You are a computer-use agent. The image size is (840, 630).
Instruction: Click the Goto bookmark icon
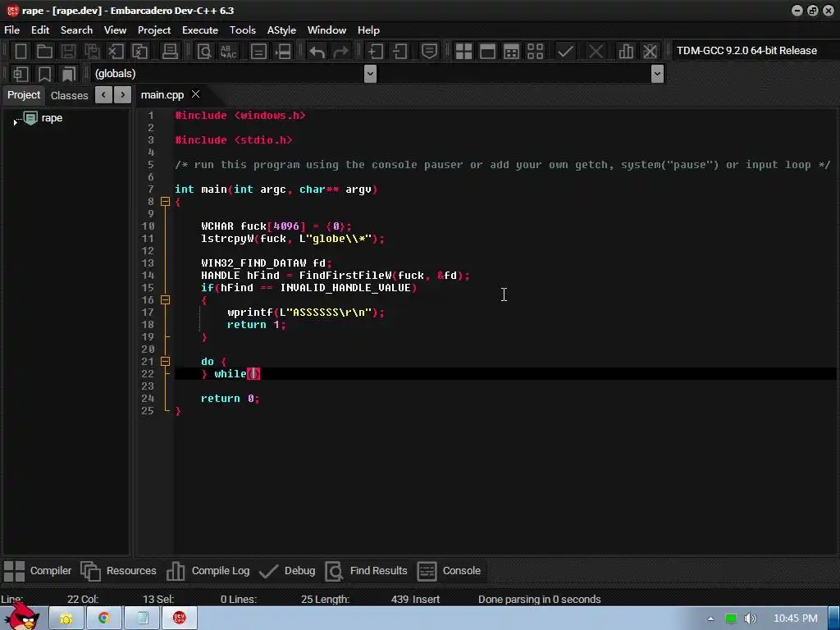point(69,73)
